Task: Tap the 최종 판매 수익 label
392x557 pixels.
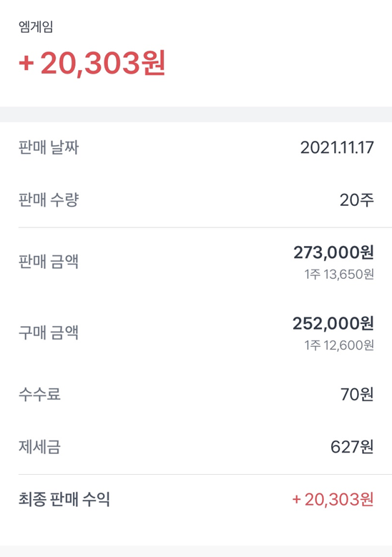Action: (64, 500)
